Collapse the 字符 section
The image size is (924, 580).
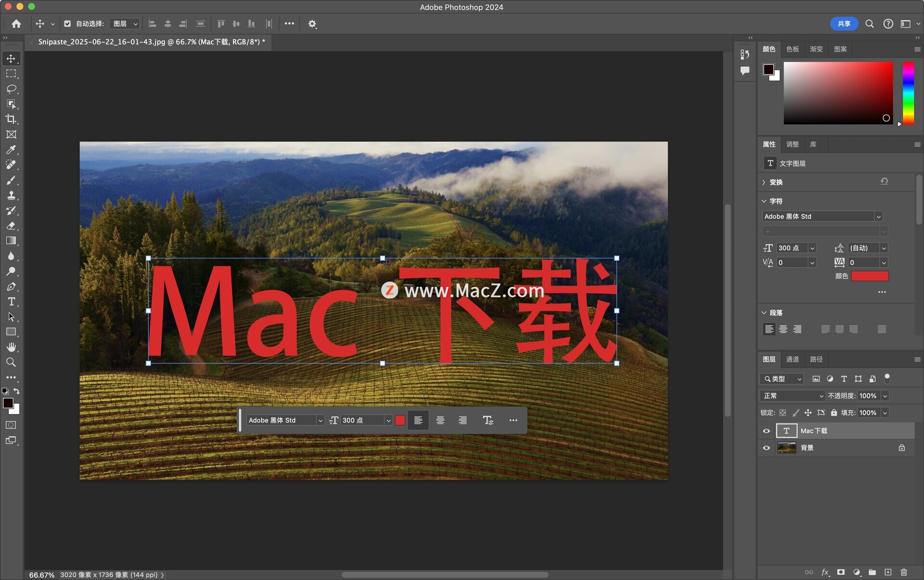coord(764,201)
